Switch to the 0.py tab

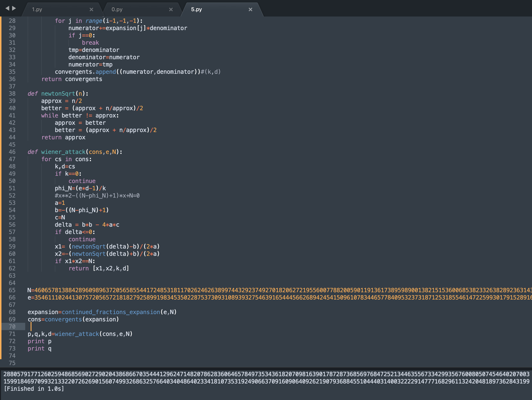click(117, 9)
